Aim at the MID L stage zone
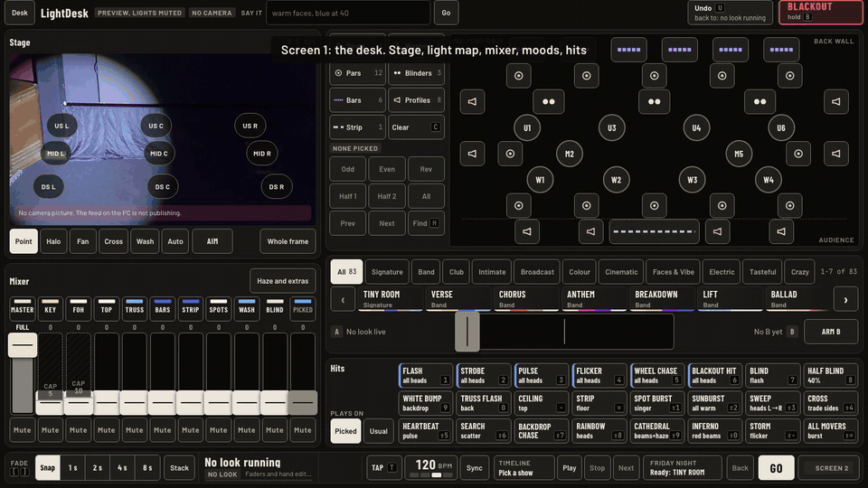The width and height of the screenshot is (868, 488). [55, 154]
